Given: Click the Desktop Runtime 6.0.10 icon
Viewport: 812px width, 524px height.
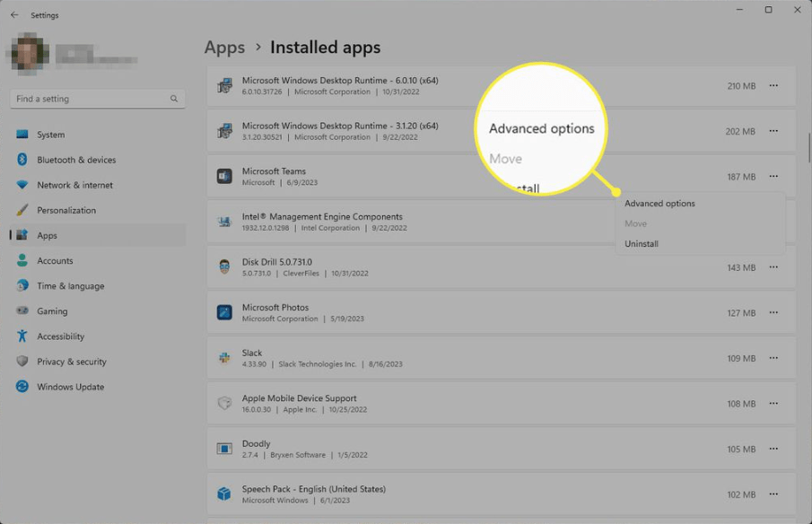Looking at the screenshot, I should (x=224, y=85).
